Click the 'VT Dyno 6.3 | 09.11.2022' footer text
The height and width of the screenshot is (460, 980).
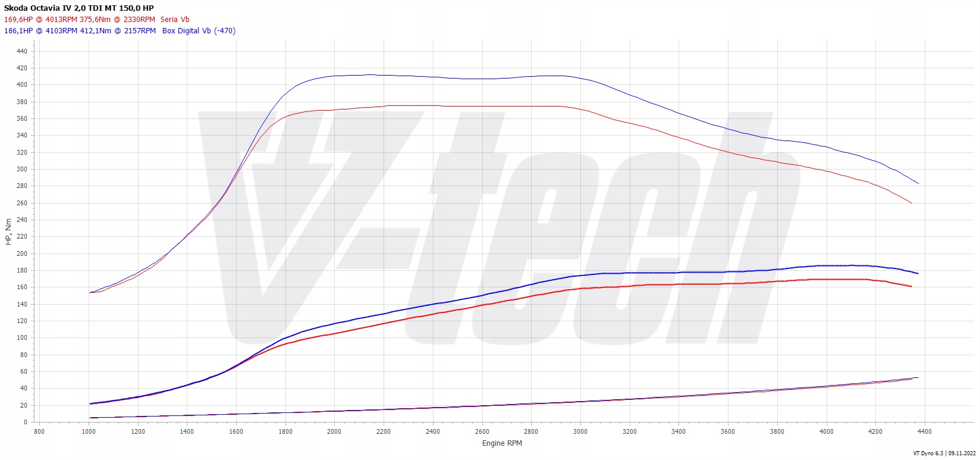943,453
